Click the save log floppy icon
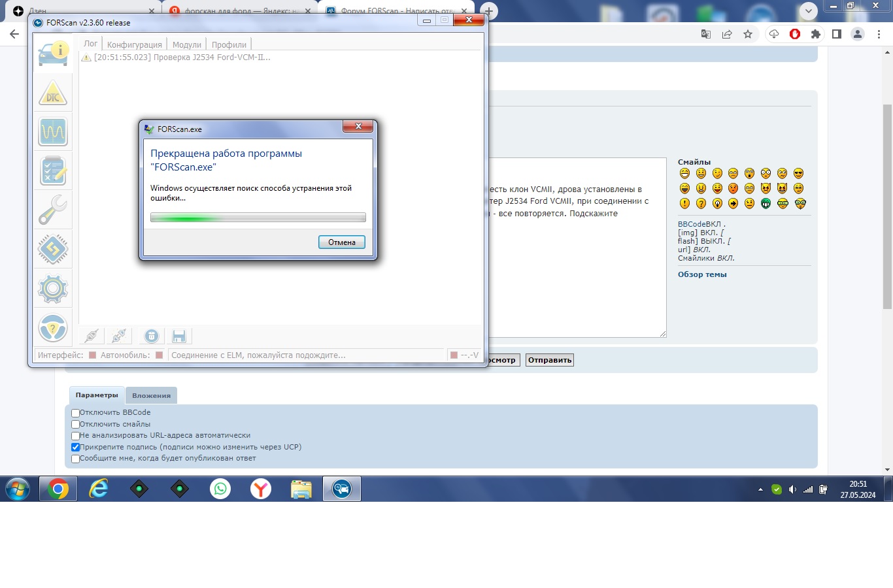This screenshot has width=893, height=588. click(179, 336)
